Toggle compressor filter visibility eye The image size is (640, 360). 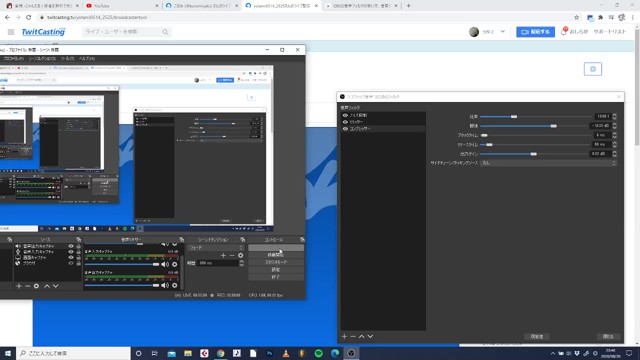click(345, 129)
